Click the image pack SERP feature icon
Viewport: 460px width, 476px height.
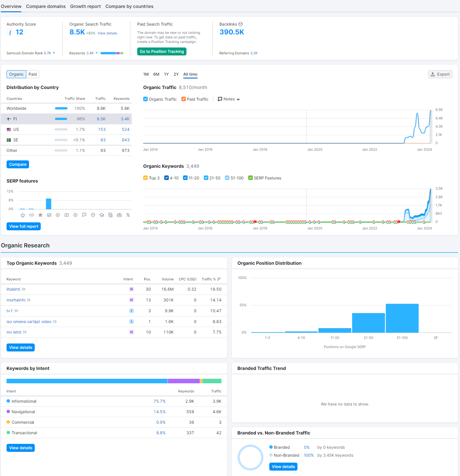49,215
